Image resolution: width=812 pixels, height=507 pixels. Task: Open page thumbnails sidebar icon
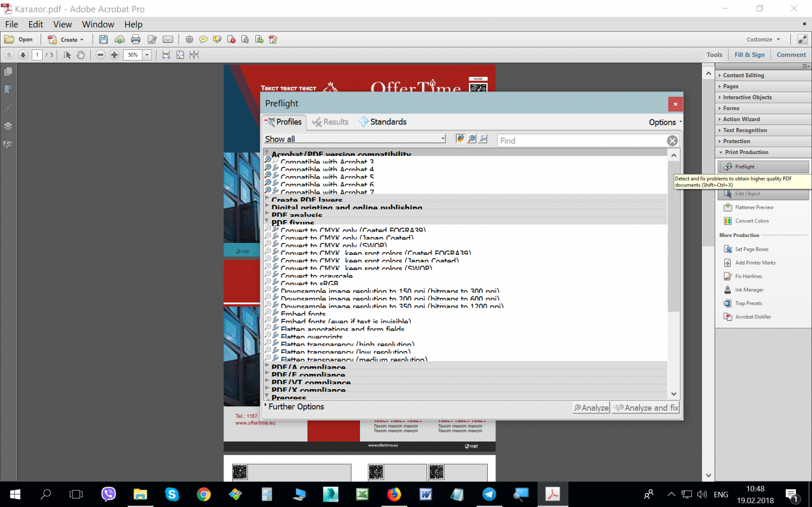pos(8,71)
